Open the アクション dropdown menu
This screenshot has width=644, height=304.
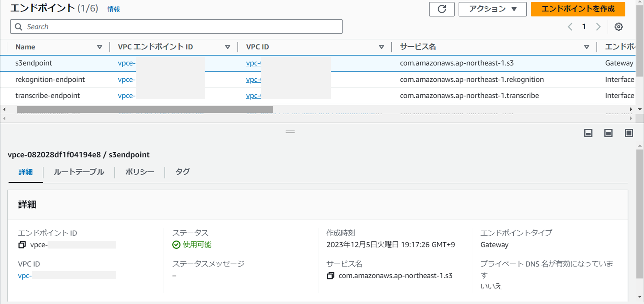492,9
